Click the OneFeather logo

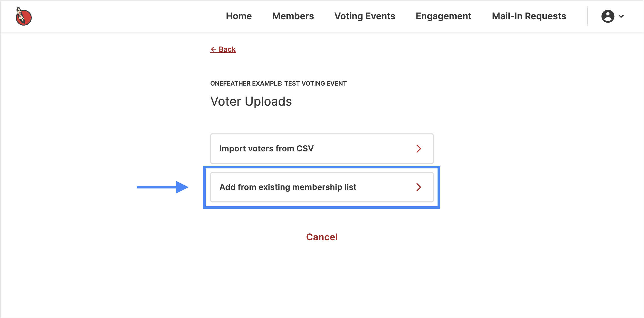point(24,17)
